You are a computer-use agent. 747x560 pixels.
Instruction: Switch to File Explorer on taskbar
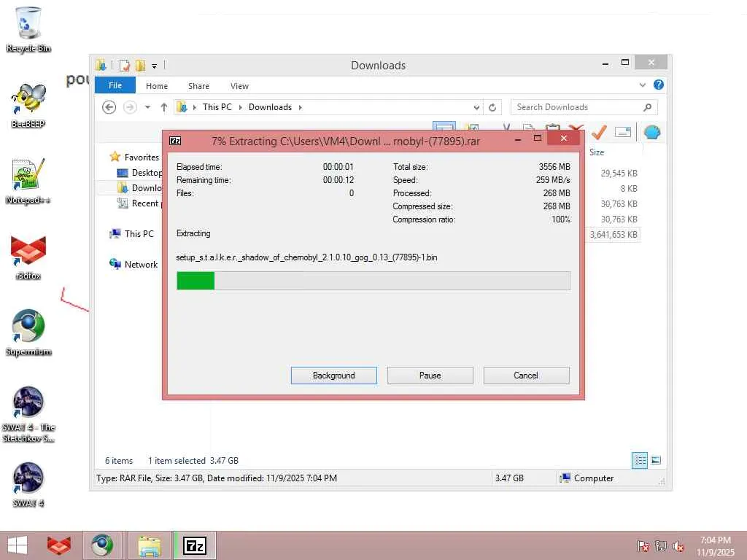tap(149, 545)
